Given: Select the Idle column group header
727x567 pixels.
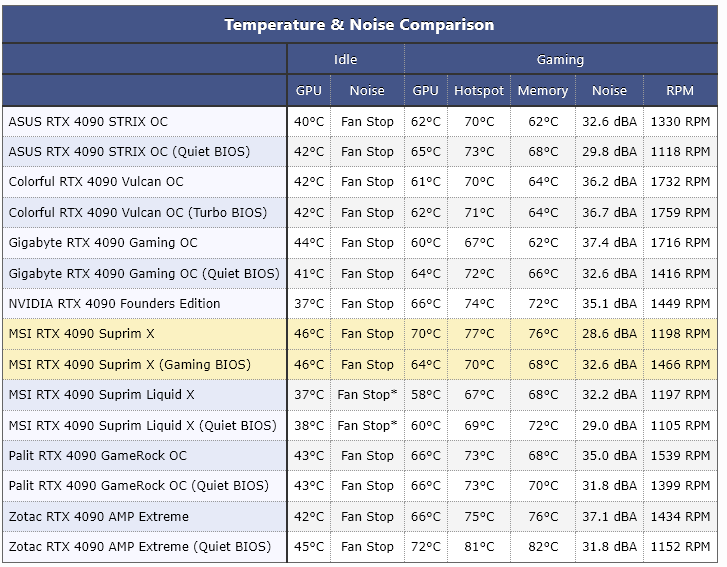Looking at the screenshot, I should coord(345,60).
